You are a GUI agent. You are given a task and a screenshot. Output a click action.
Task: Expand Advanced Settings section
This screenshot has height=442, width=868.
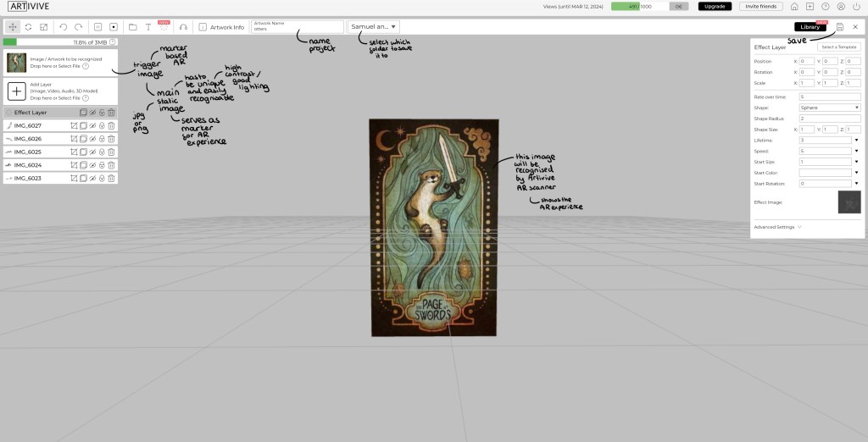(x=777, y=227)
